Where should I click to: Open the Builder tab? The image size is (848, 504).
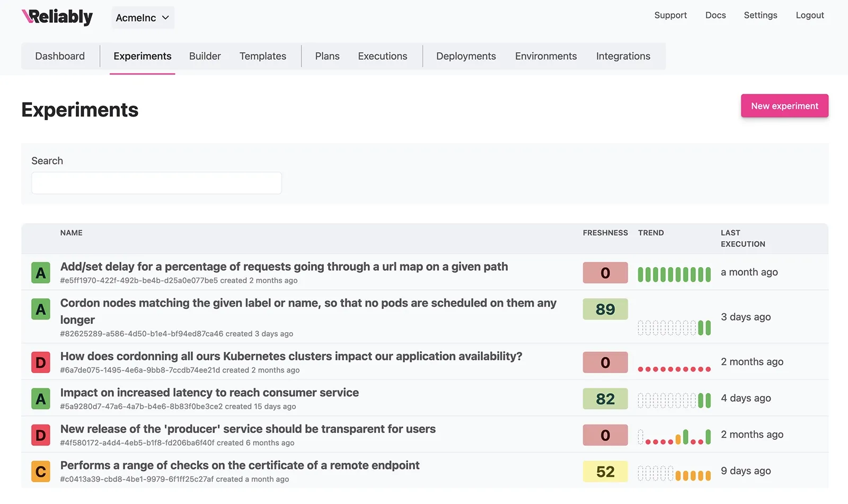[205, 56]
